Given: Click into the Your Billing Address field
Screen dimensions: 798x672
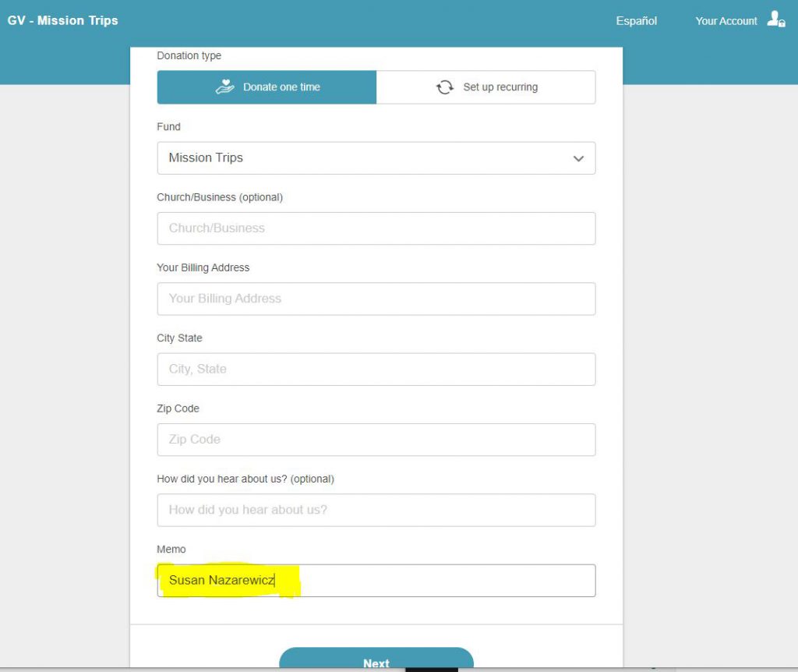Looking at the screenshot, I should coord(376,299).
